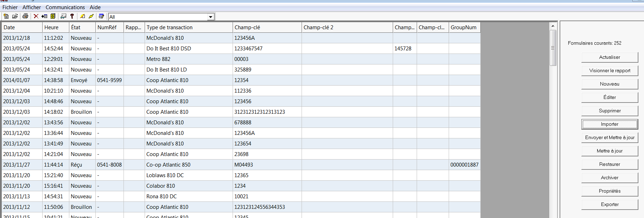Click Envoyer et Mettre à jour button
The width and height of the screenshot is (644, 218).
tap(610, 138)
